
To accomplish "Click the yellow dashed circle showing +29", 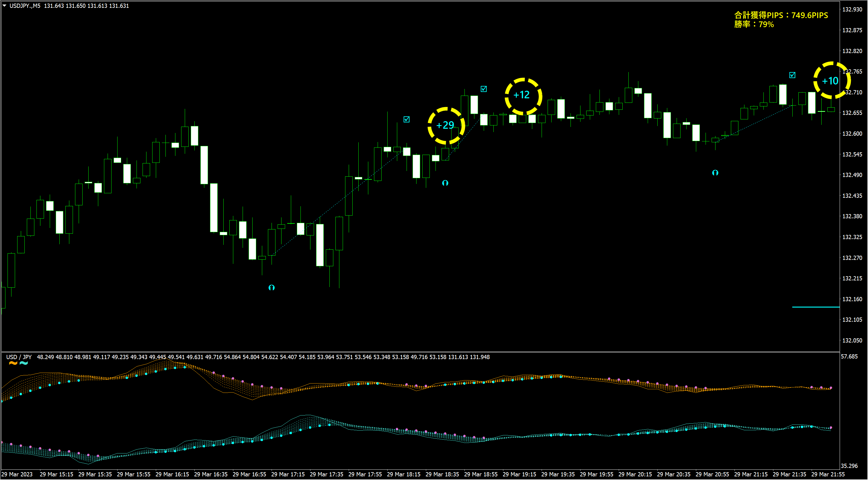I will pyautogui.click(x=446, y=125).
